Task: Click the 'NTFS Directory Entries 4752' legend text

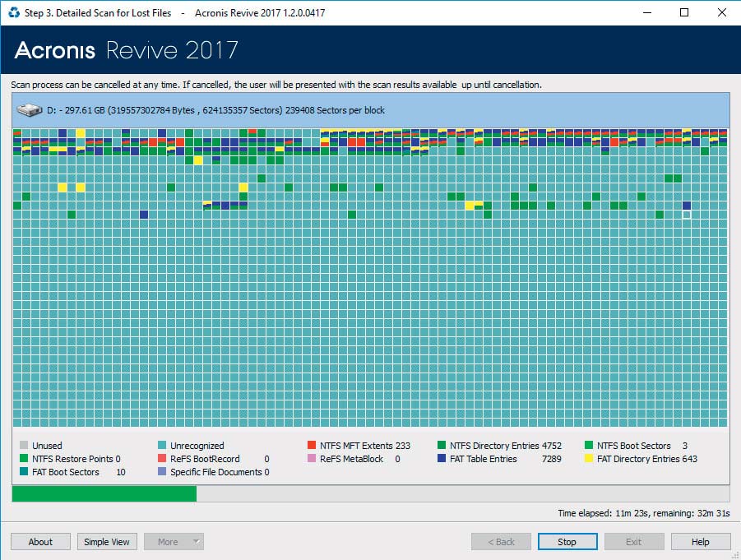Action: point(506,446)
